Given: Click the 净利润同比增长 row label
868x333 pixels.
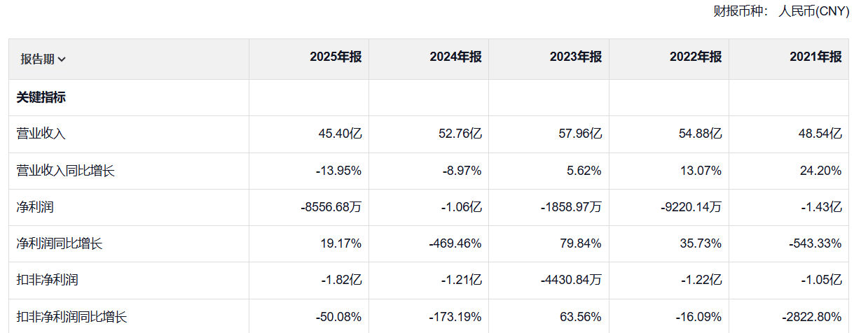Looking at the screenshot, I should (x=60, y=243).
